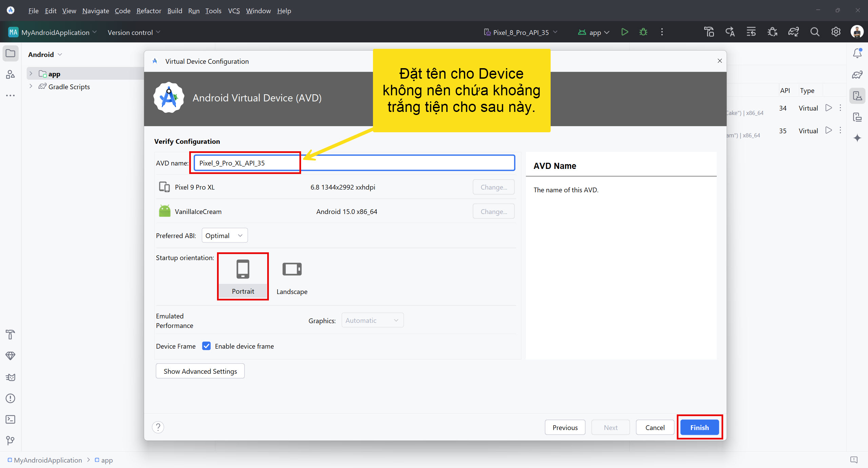Open the user account avatar
868x468 pixels.
pyautogui.click(x=857, y=32)
